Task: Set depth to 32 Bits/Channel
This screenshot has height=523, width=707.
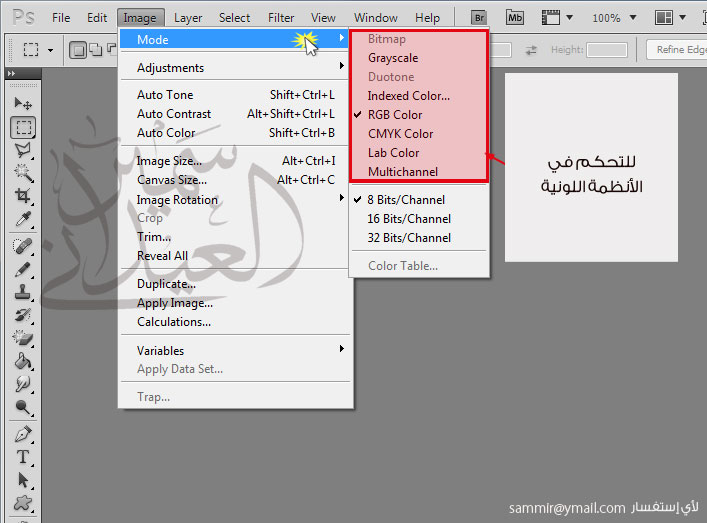Action: pos(419,238)
